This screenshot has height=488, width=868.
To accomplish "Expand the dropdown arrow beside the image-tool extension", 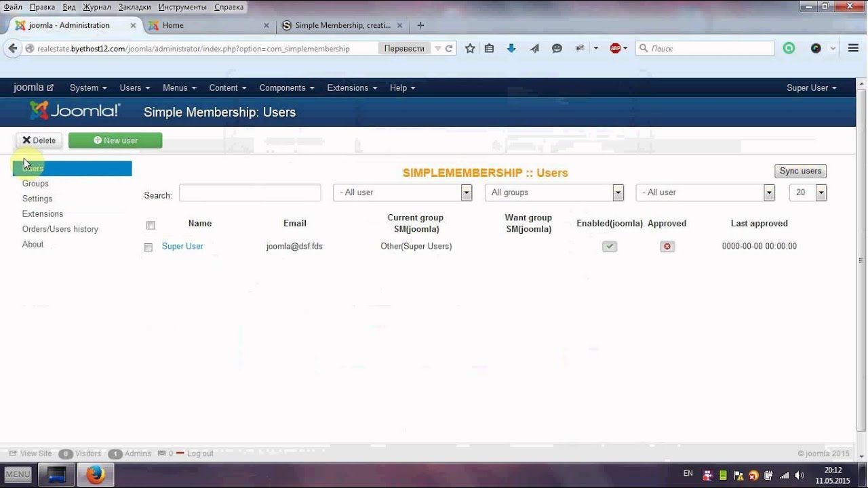I will point(596,48).
